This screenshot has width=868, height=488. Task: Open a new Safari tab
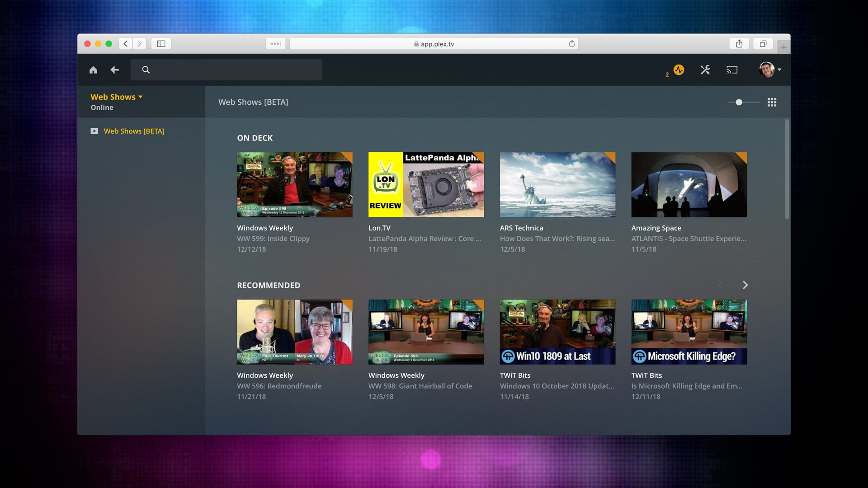[x=783, y=47]
